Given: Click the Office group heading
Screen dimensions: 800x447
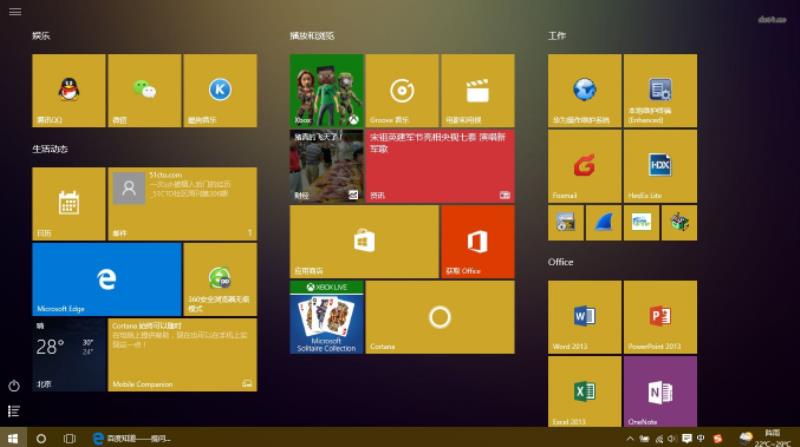Looking at the screenshot, I should (560, 262).
